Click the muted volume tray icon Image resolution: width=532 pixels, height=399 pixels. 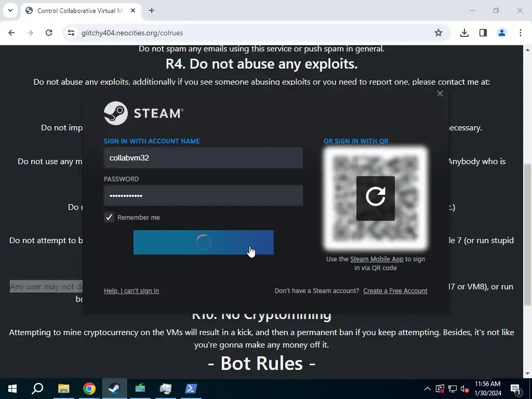tap(465, 389)
